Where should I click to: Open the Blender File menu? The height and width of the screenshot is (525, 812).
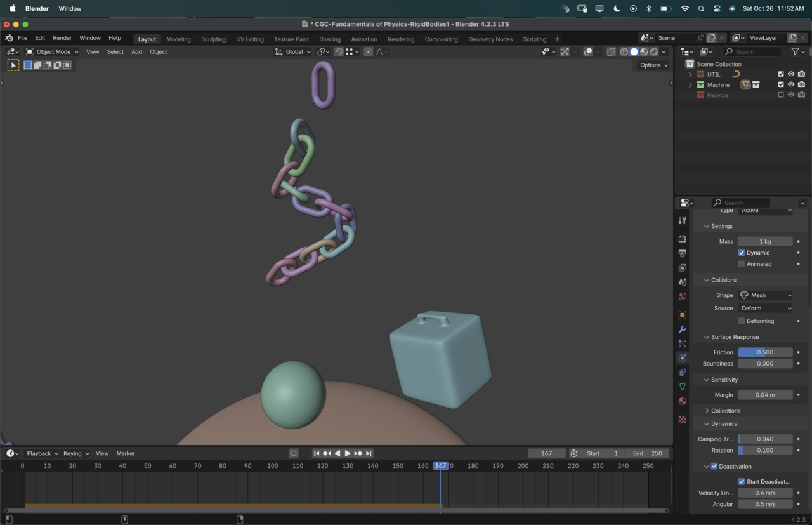point(22,38)
